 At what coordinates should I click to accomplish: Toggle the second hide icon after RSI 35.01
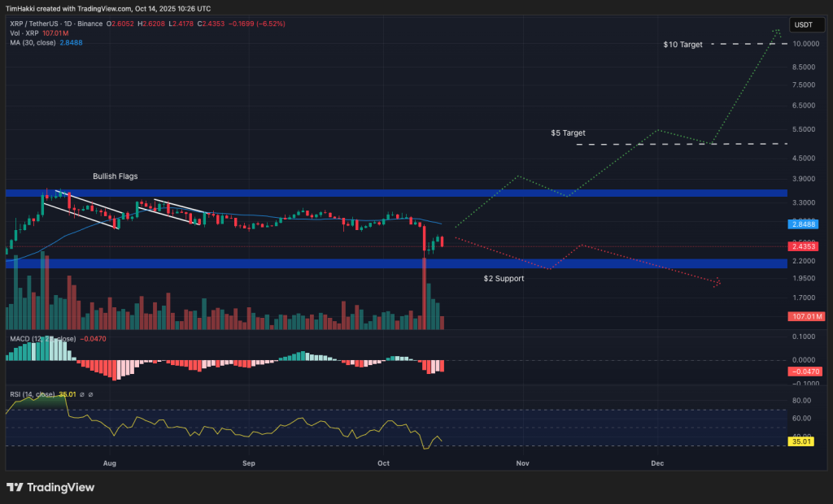(x=91, y=394)
